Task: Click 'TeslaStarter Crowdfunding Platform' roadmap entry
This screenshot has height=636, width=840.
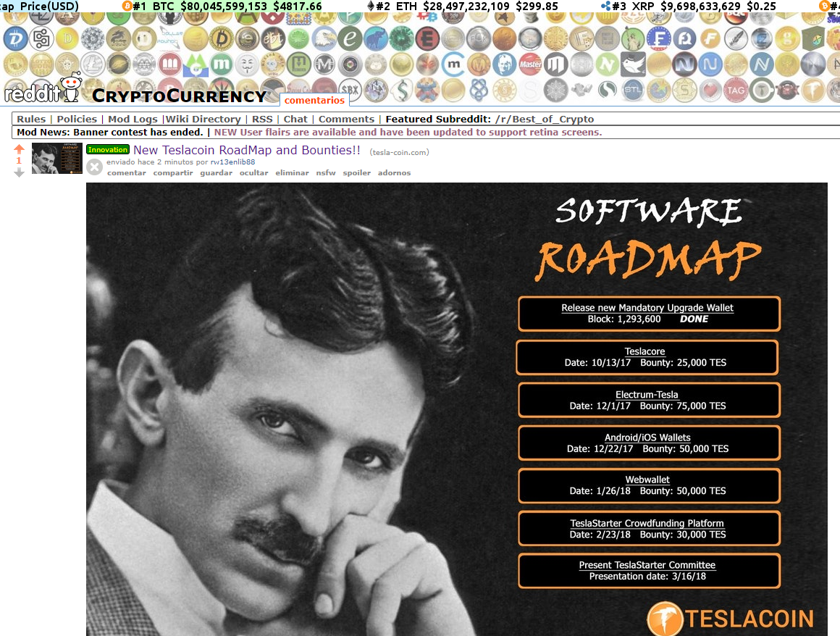Action: coord(649,529)
